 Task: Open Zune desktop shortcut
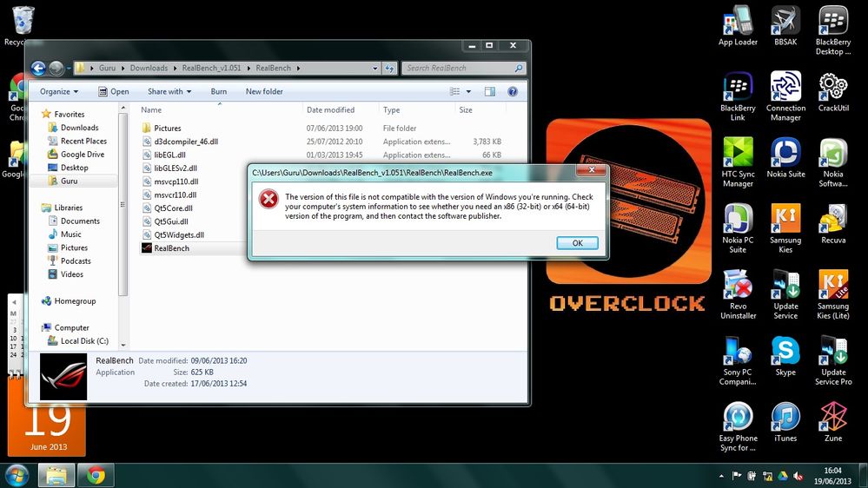point(833,422)
